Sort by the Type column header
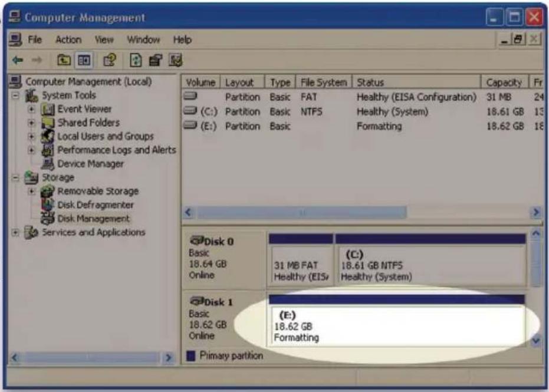 pos(281,83)
